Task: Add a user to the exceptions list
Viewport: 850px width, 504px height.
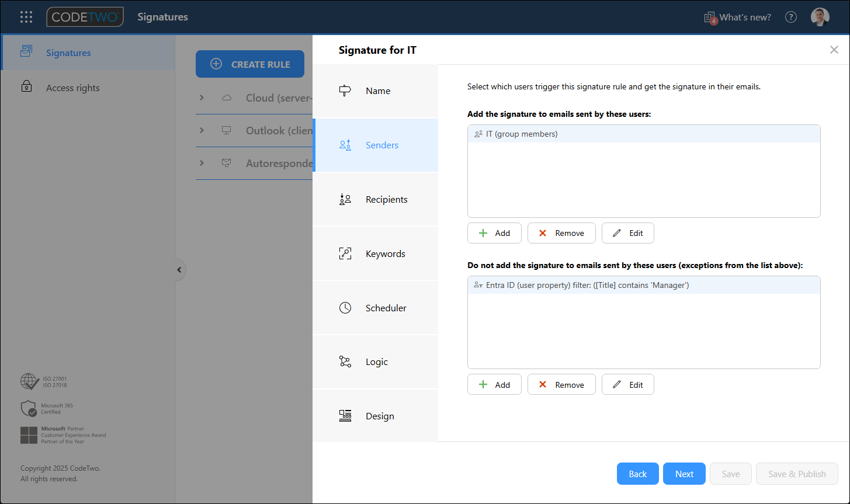Action: 494,384
